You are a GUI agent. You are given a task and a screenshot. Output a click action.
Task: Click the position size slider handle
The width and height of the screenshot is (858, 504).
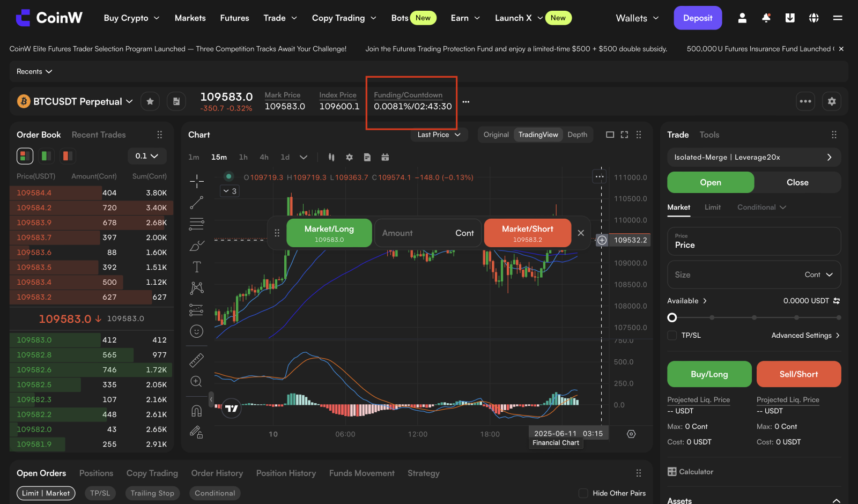(672, 317)
